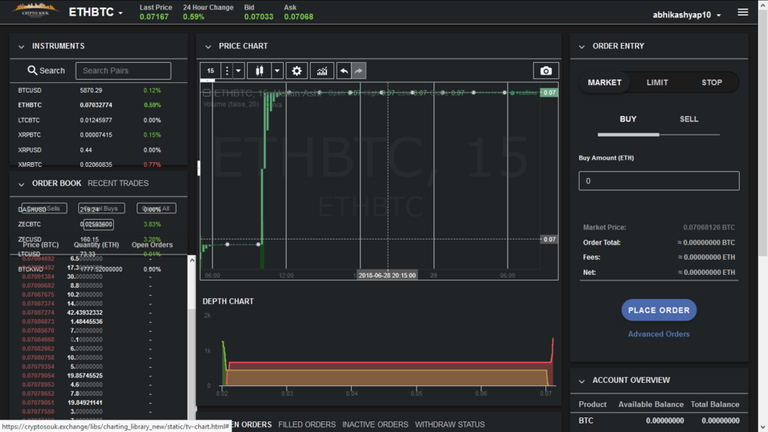
Task: Click the Ask value 0.07068
Action: pos(298,17)
